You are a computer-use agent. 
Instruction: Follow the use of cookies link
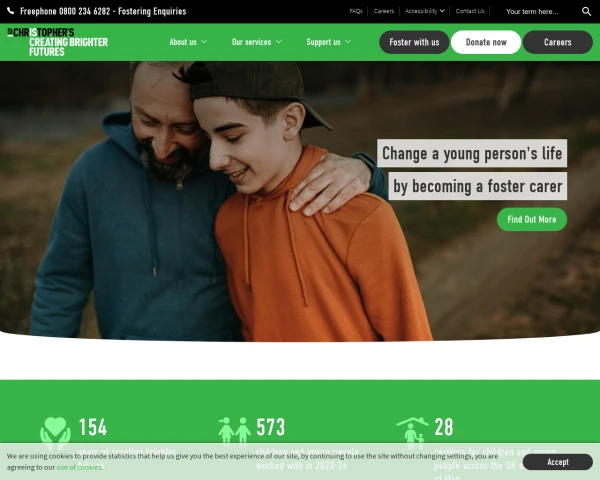coord(79,467)
